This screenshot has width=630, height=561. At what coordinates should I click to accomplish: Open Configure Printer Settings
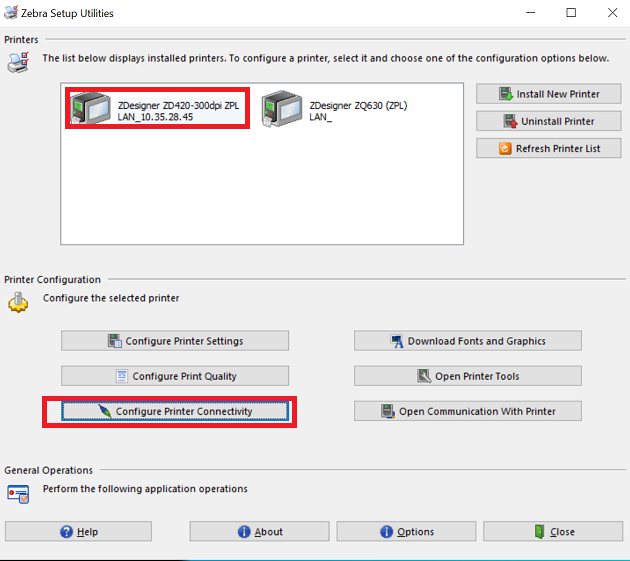(175, 341)
